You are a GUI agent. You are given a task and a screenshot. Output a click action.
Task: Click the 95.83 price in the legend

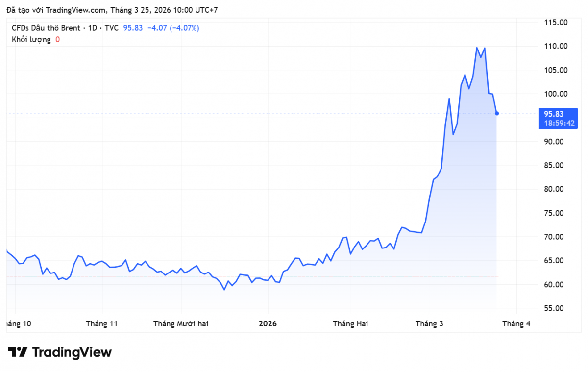(x=133, y=28)
